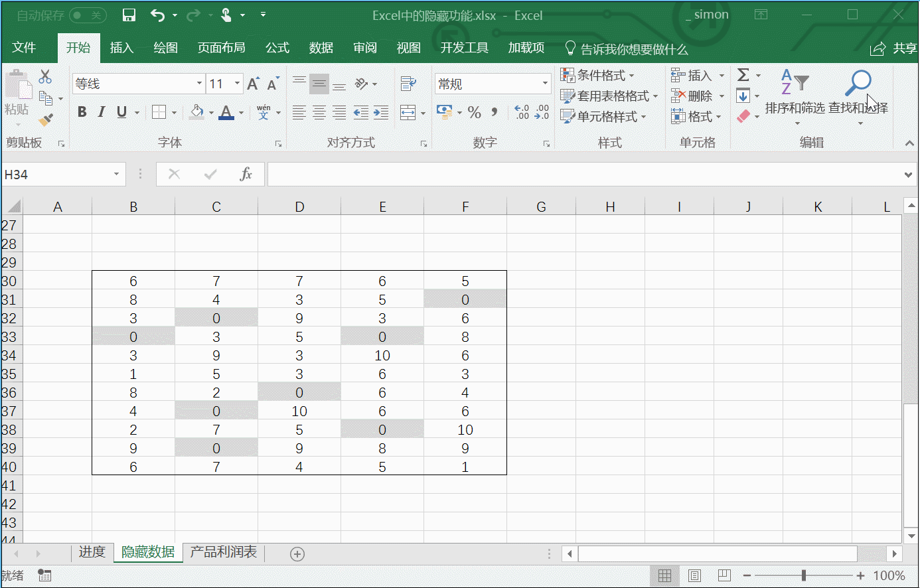Open the 进度 sheet tab
Viewport: 920px width, 588px height.
[x=92, y=552]
